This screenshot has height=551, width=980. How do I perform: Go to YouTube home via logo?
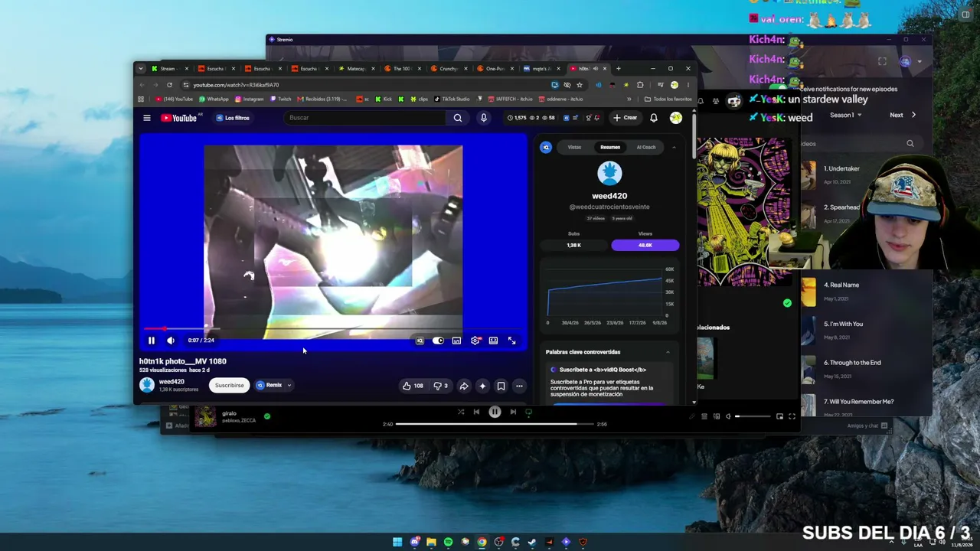pyautogui.click(x=180, y=118)
